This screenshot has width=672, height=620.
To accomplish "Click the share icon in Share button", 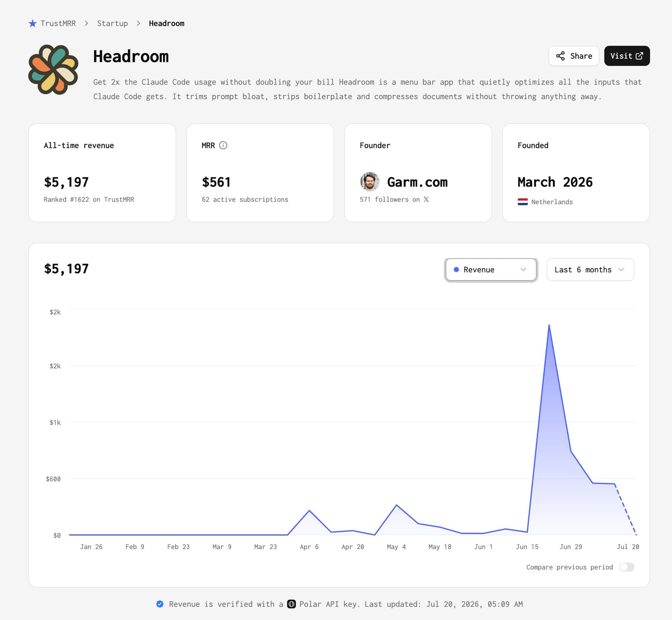I will [x=560, y=56].
